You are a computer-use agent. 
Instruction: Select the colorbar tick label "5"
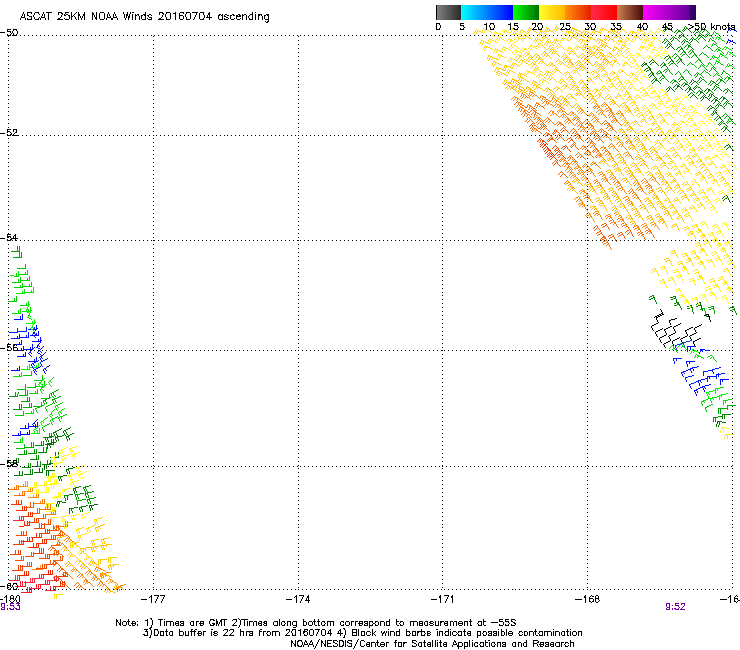click(x=462, y=27)
